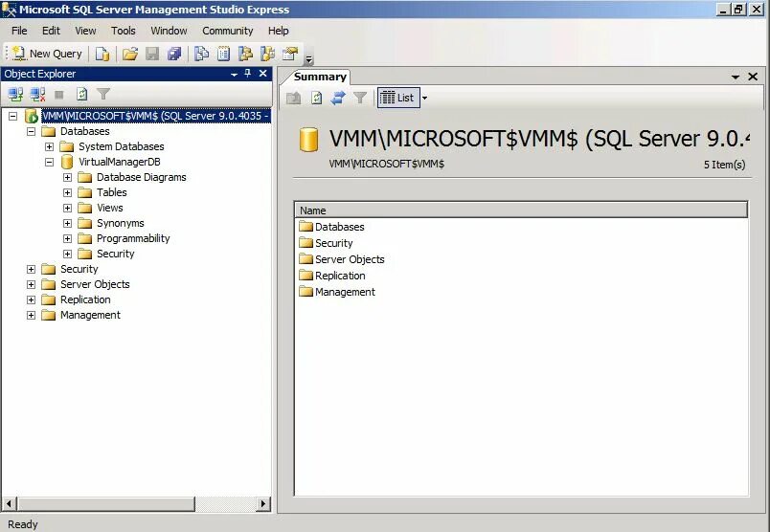
Task: Select the VirtualManagerDB database in the tree
Action: [120, 162]
